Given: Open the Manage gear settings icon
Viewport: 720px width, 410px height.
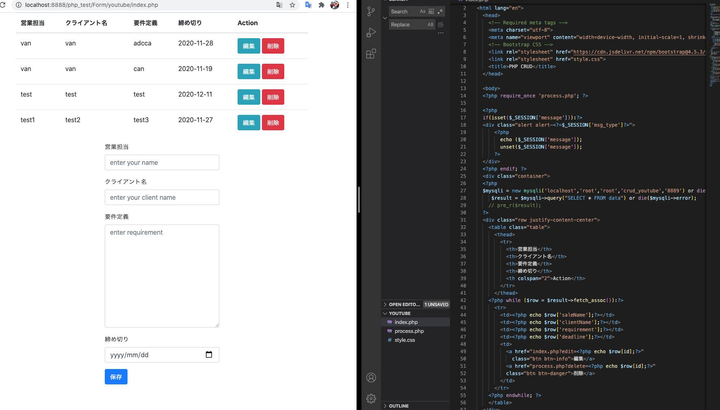Looking at the screenshot, I should click(371, 398).
